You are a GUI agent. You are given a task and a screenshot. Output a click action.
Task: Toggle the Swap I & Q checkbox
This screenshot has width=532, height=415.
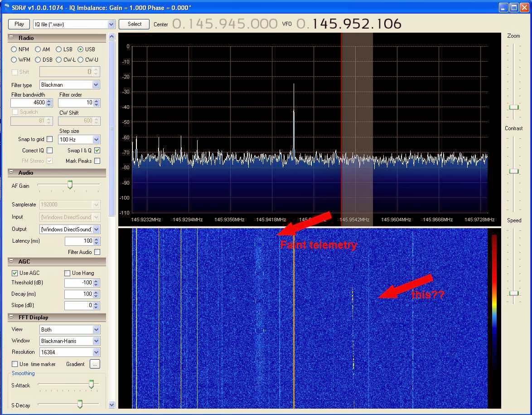97,151
